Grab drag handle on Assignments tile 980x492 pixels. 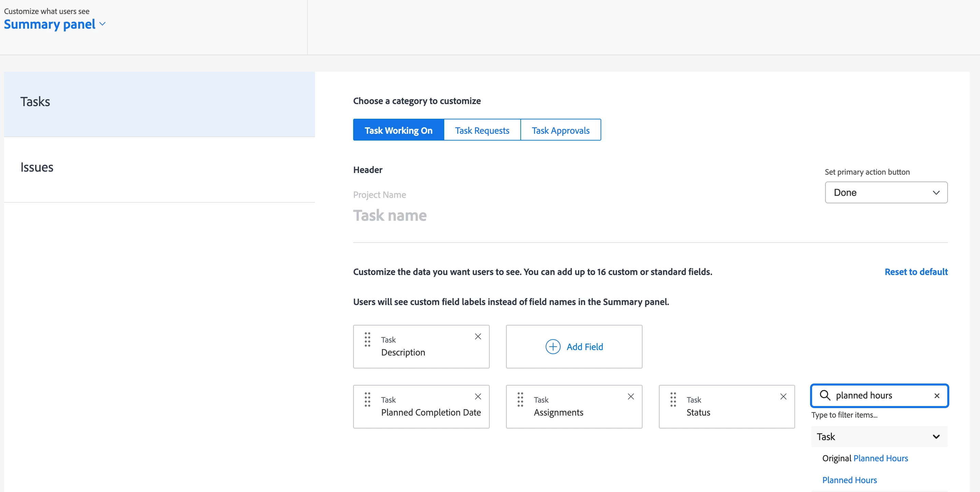(520, 400)
